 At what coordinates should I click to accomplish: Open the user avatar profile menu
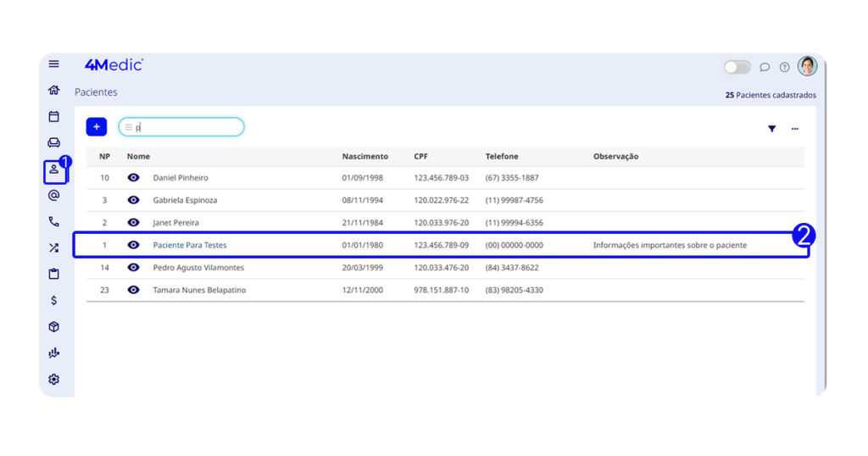pos(807,66)
